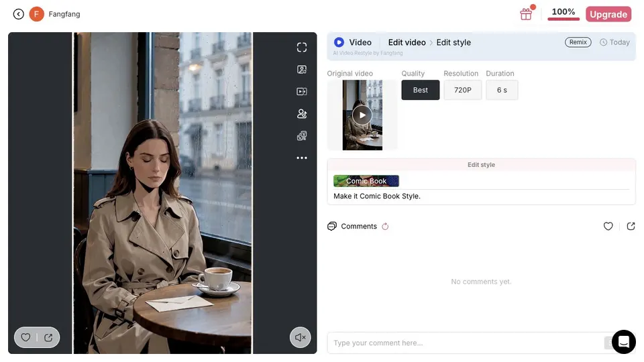Viewport: 644px width, 362px height.
Task: Select the Edit style breadcrumb
Action: 453,42
